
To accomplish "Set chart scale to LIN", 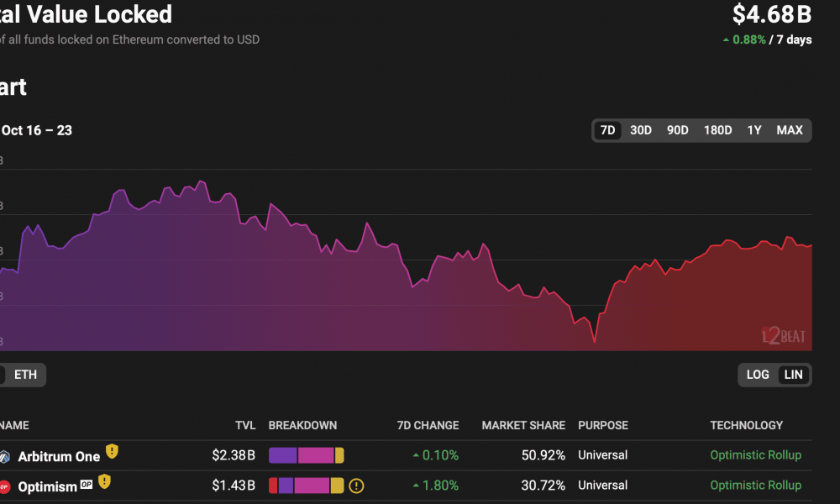I will [794, 375].
